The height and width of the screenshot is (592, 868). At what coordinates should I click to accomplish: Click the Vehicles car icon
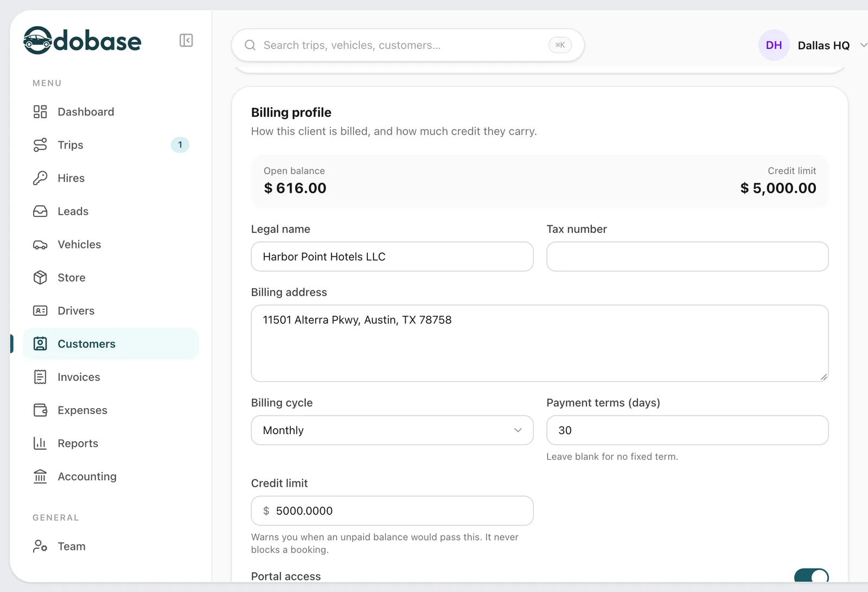click(x=40, y=245)
